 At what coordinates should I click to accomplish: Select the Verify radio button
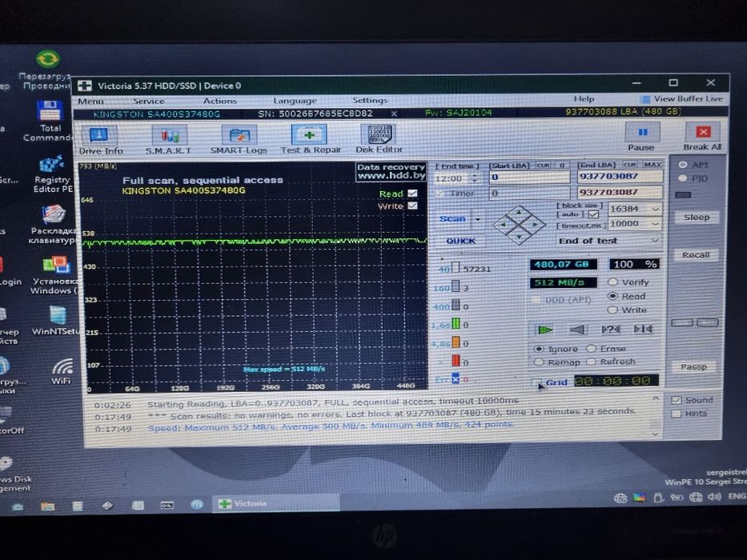tap(612, 282)
